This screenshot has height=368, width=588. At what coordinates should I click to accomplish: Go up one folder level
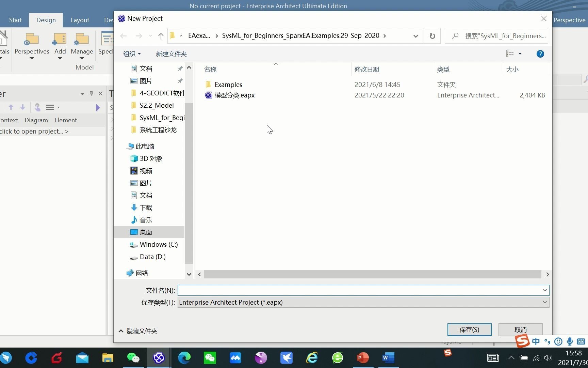pos(160,36)
